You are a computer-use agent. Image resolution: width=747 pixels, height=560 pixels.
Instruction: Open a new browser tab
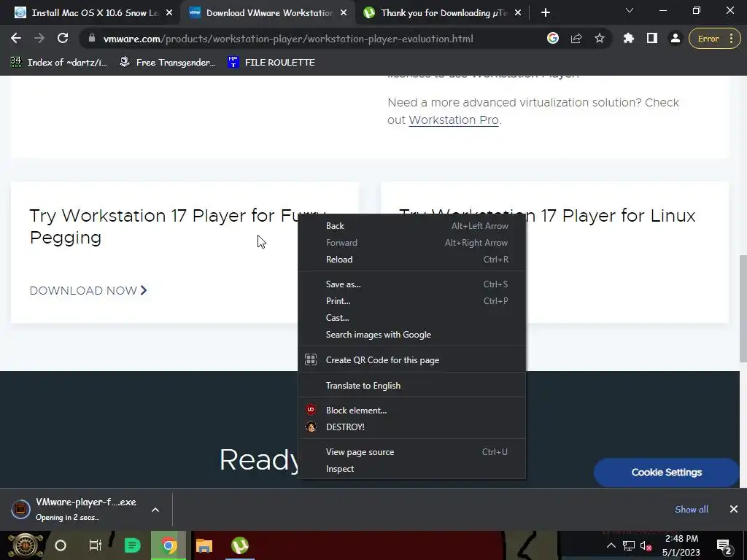point(546,13)
